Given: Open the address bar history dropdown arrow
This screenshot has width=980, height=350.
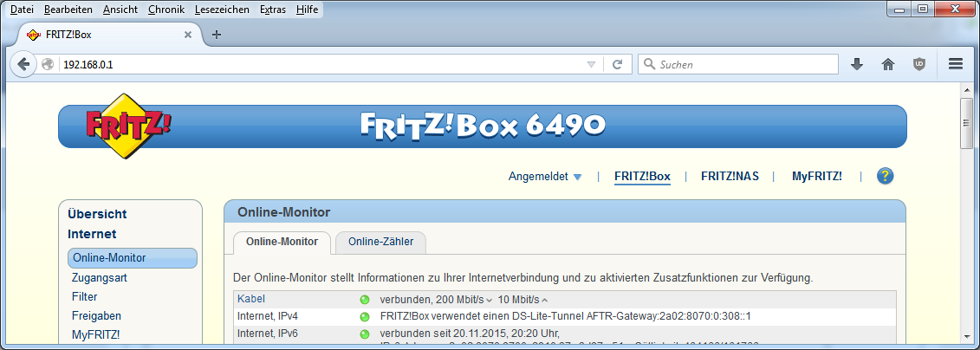Looking at the screenshot, I should tap(591, 64).
